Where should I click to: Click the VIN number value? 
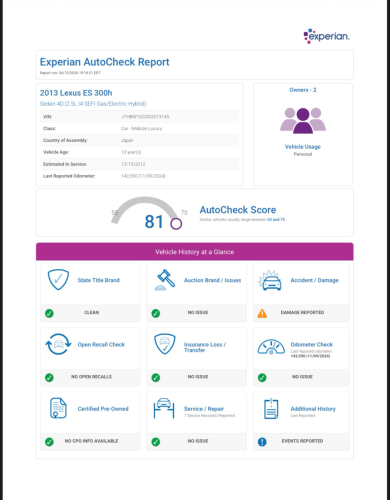[x=145, y=117]
